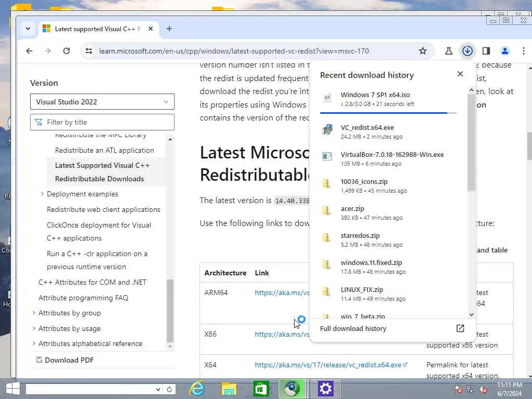The image size is (532, 399).
Task: Open tab search dropdown arrow
Action: click(x=28, y=29)
